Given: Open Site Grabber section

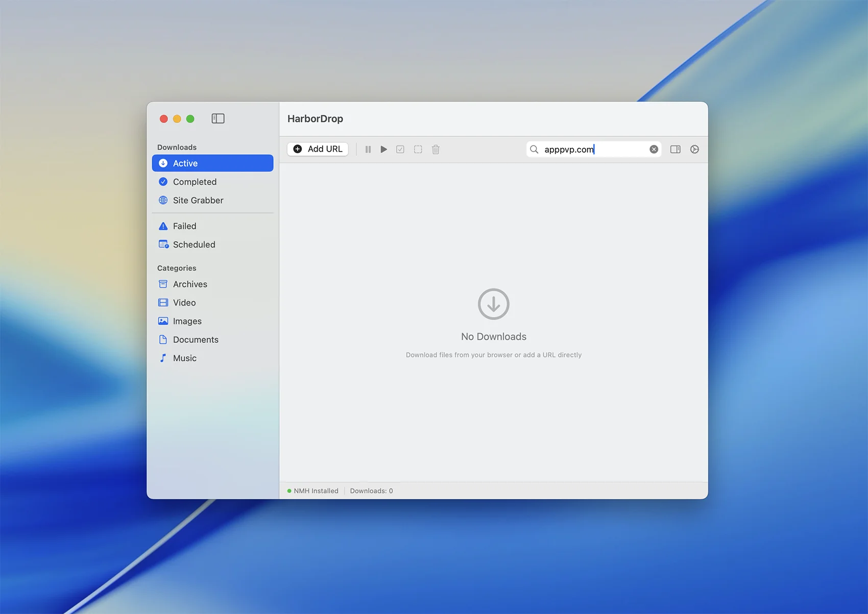Looking at the screenshot, I should [x=198, y=201].
